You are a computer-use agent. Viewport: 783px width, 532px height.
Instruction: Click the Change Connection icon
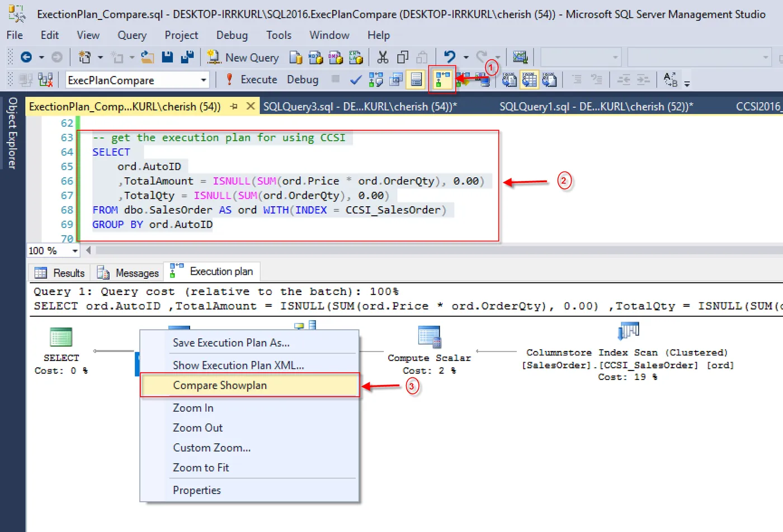tap(45, 80)
